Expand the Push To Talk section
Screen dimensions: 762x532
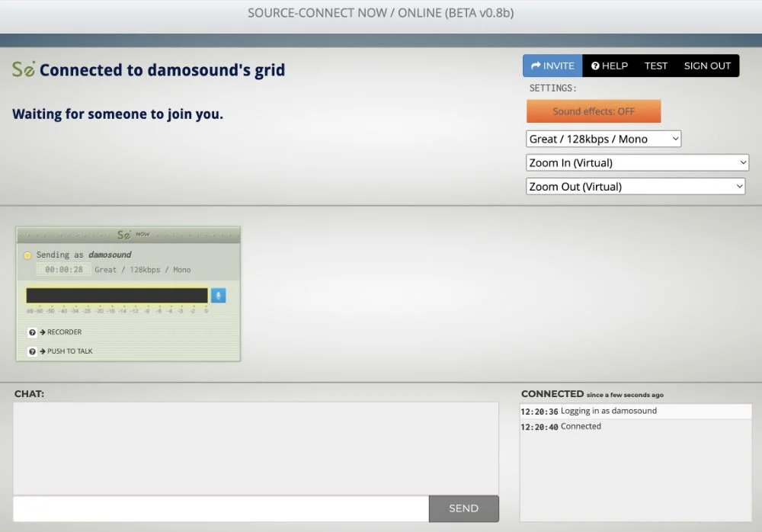coord(66,351)
